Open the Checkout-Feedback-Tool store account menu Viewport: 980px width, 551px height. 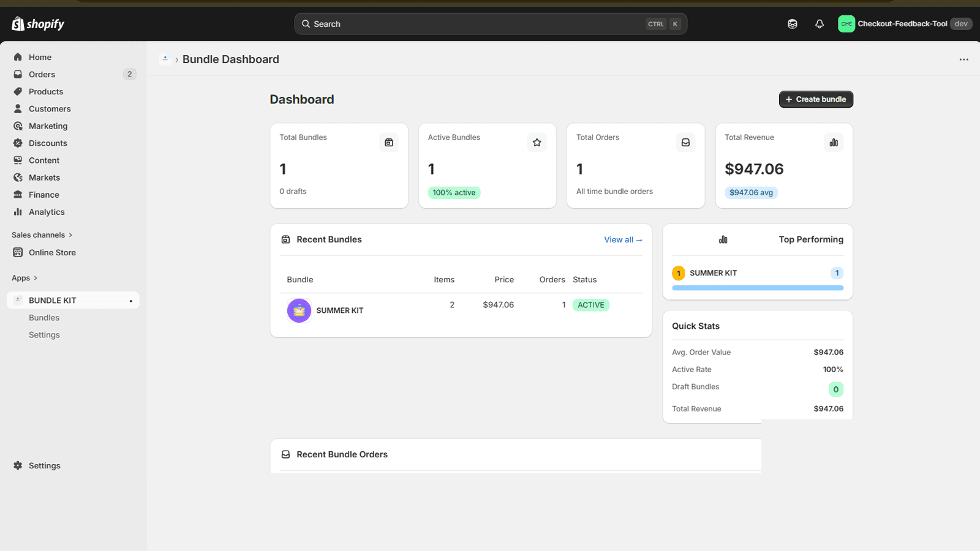coord(903,24)
